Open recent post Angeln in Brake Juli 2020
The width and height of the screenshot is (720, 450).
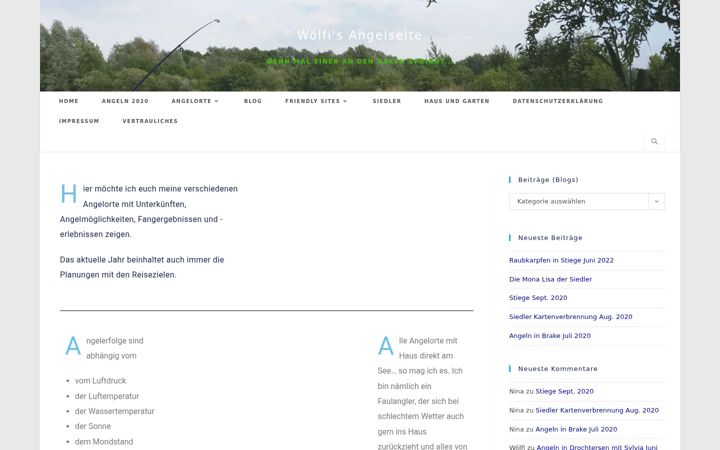click(550, 336)
